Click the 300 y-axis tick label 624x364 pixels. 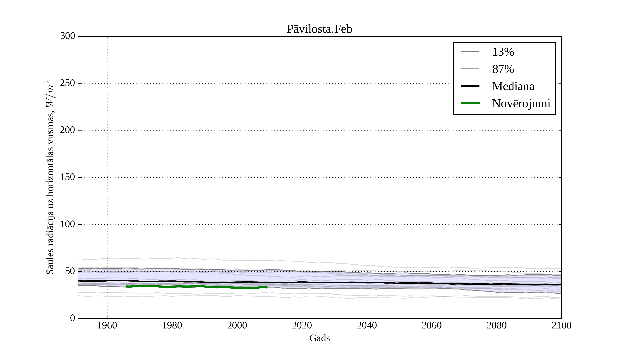[67, 36]
